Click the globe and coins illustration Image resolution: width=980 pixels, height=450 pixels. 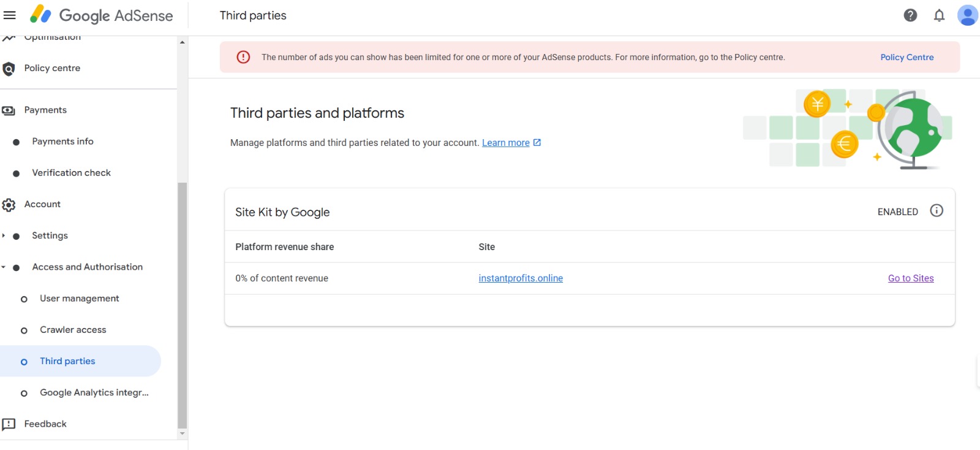(x=848, y=129)
